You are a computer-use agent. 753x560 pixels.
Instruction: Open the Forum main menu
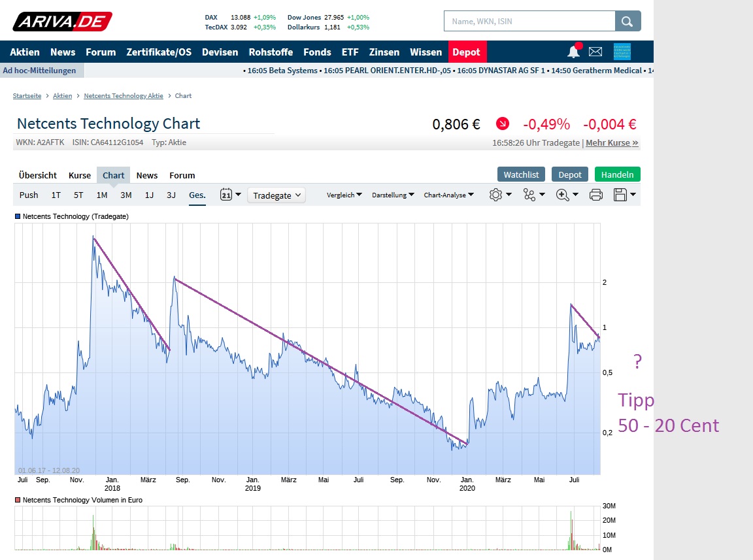click(101, 52)
